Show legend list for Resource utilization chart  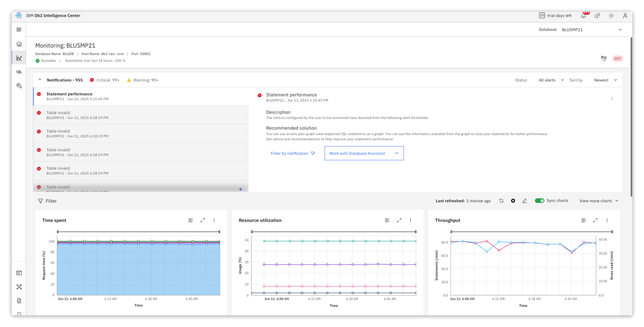tap(387, 220)
